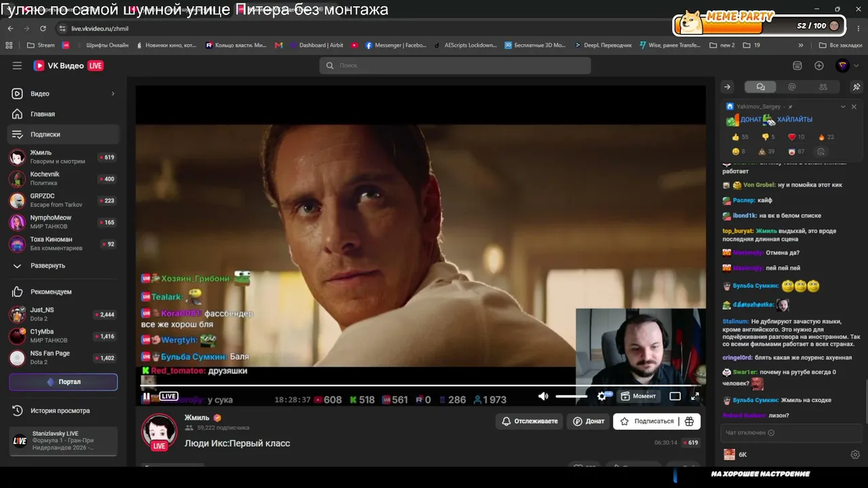Image resolution: width=868 pixels, height=488 pixels.
Task: Open chat settings gear icon
Action: click(855, 455)
